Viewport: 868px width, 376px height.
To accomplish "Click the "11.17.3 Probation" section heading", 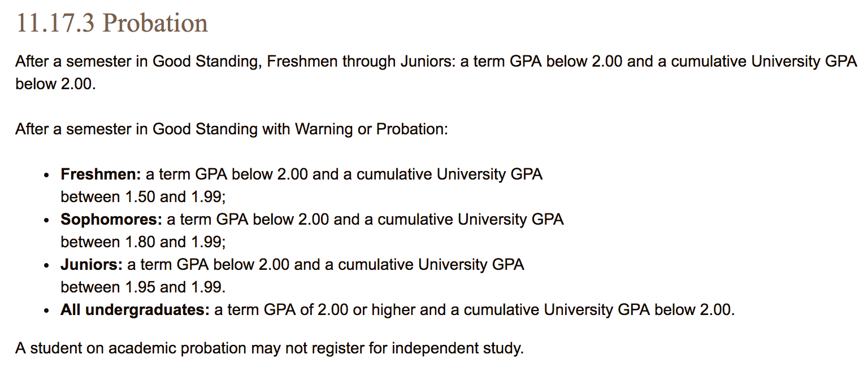I will 112,23.
